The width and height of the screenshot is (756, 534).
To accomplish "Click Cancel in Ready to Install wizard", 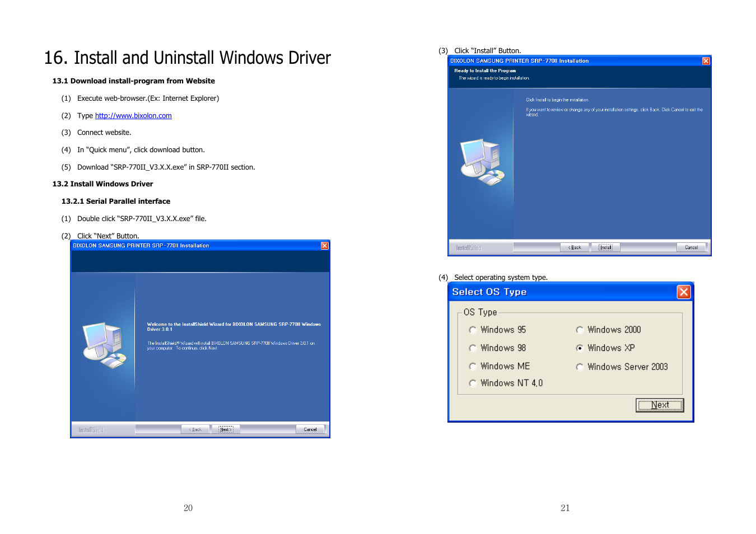I will pyautogui.click(x=692, y=247).
